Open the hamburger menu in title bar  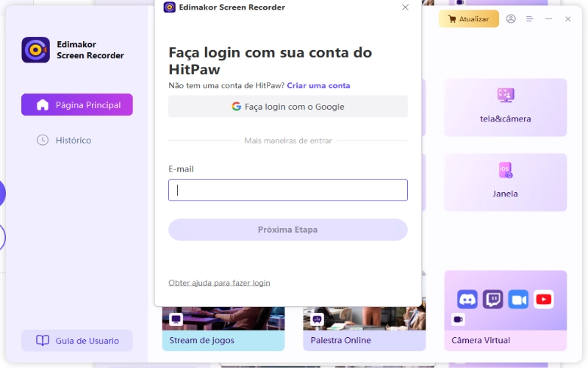coord(529,19)
